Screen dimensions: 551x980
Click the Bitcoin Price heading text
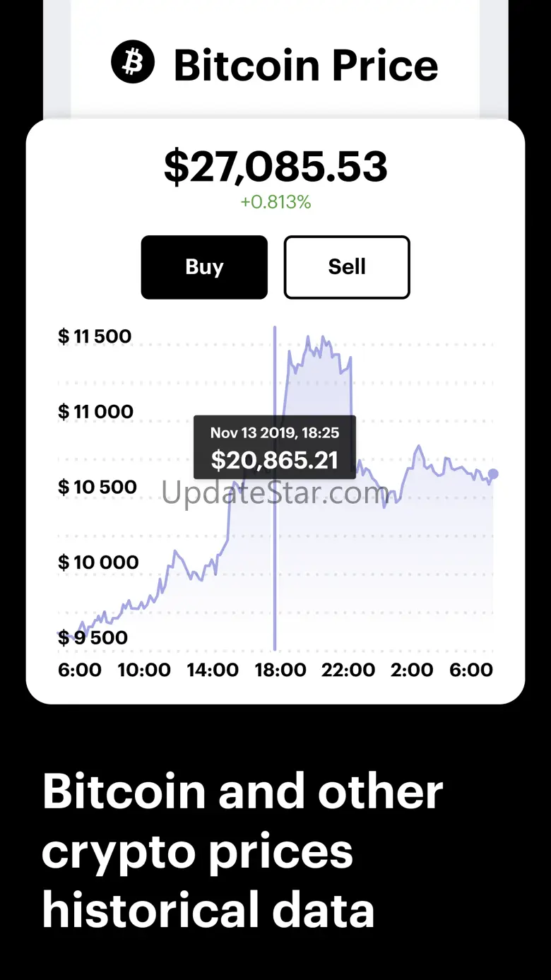306,66
